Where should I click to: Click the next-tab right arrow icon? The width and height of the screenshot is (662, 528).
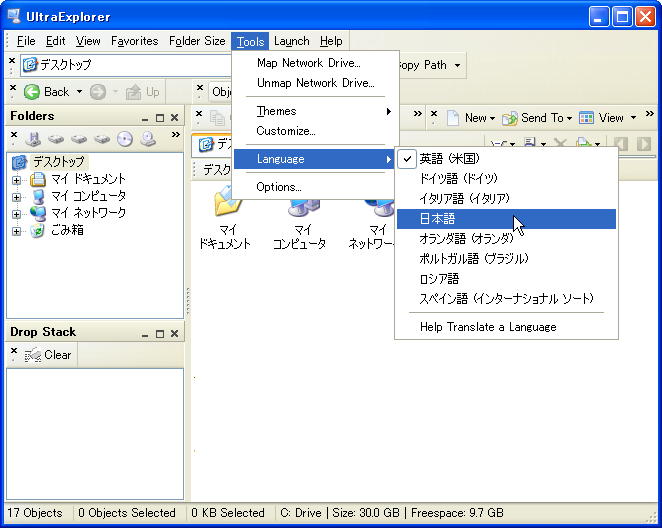click(644, 144)
